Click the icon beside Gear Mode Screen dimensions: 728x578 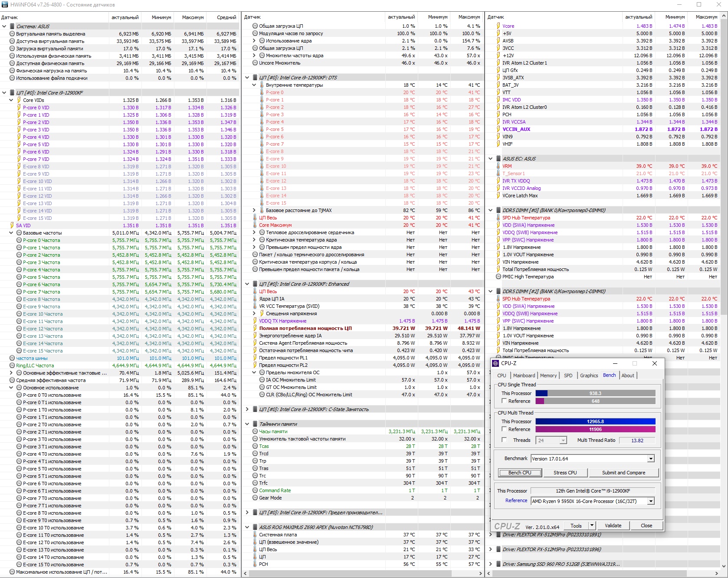coord(255,498)
